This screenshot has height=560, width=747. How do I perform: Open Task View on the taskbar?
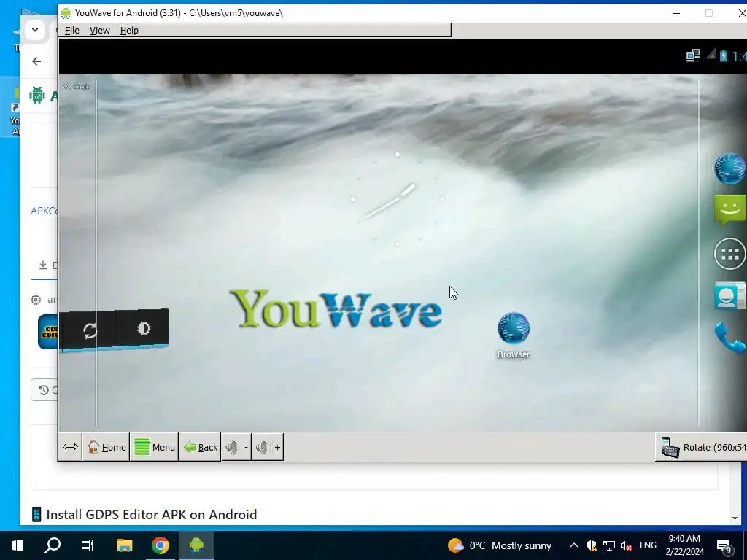coord(88,545)
